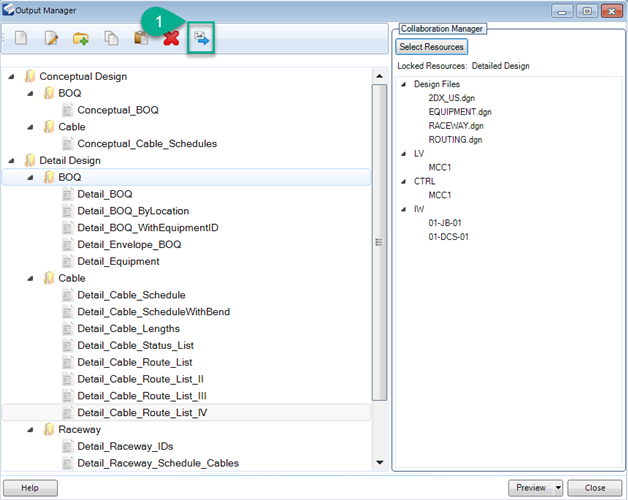Select MCC1 under CTRL
The width and height of the screenshot is (628, 500).
tap(440, 195)
